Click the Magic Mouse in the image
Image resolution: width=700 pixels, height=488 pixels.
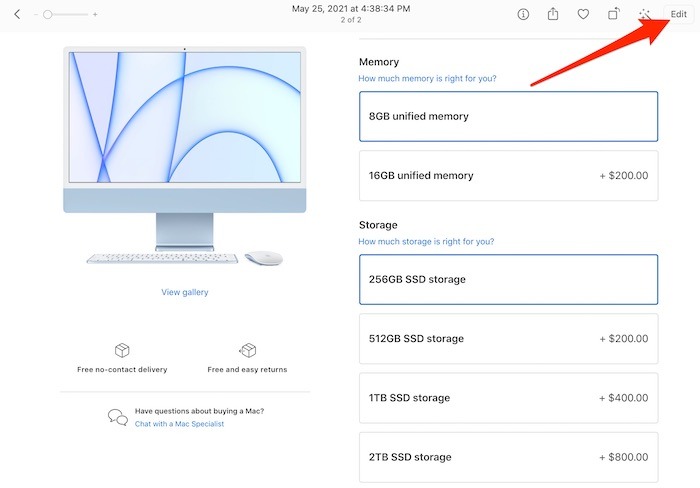(264, 258)
